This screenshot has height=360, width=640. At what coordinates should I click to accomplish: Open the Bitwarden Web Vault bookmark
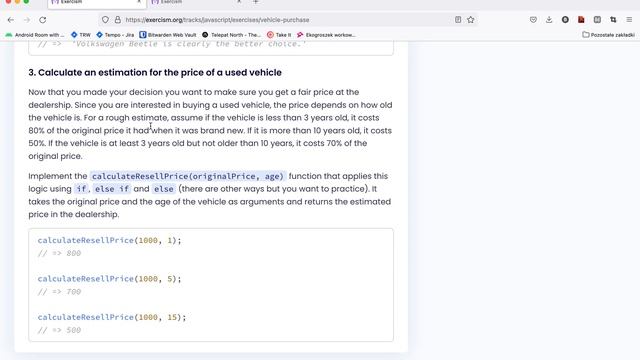point(168,35)
